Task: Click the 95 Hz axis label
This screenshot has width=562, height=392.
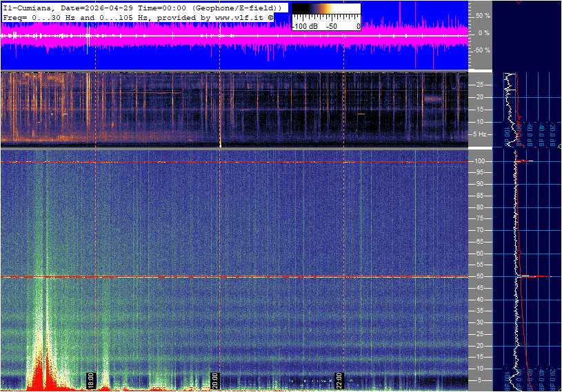Action: (479, 172)
